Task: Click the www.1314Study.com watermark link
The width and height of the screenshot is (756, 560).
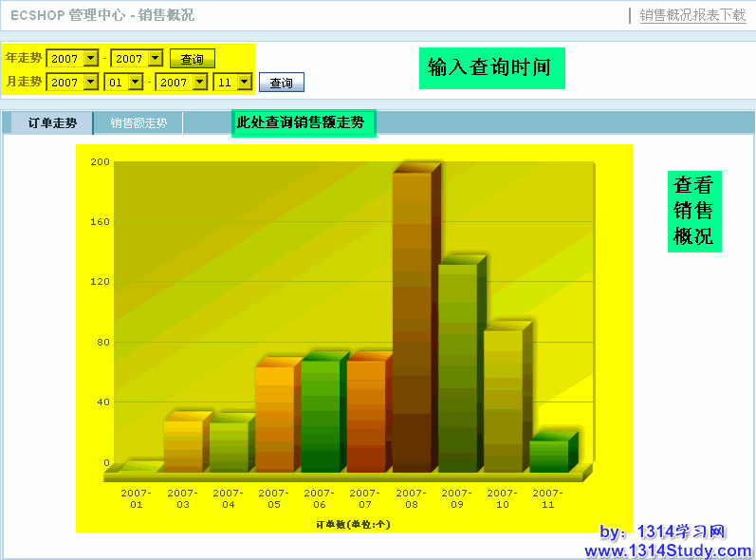Action: 668,551
